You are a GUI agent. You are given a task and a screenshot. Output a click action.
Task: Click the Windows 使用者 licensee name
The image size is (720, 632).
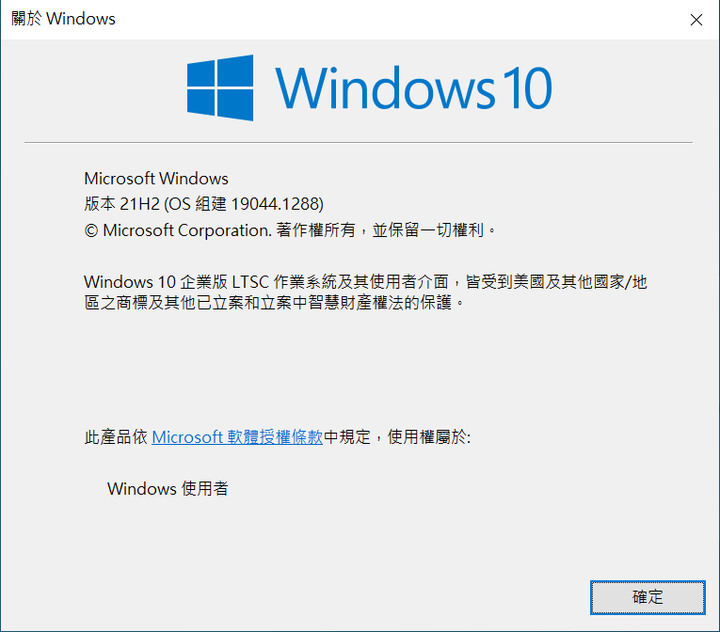(x=168, y=488)
